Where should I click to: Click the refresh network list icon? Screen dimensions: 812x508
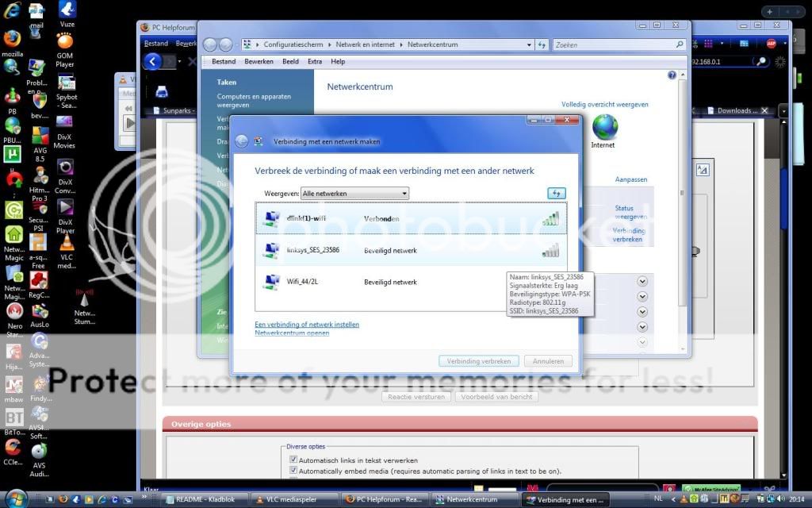[x=556, y=193]
